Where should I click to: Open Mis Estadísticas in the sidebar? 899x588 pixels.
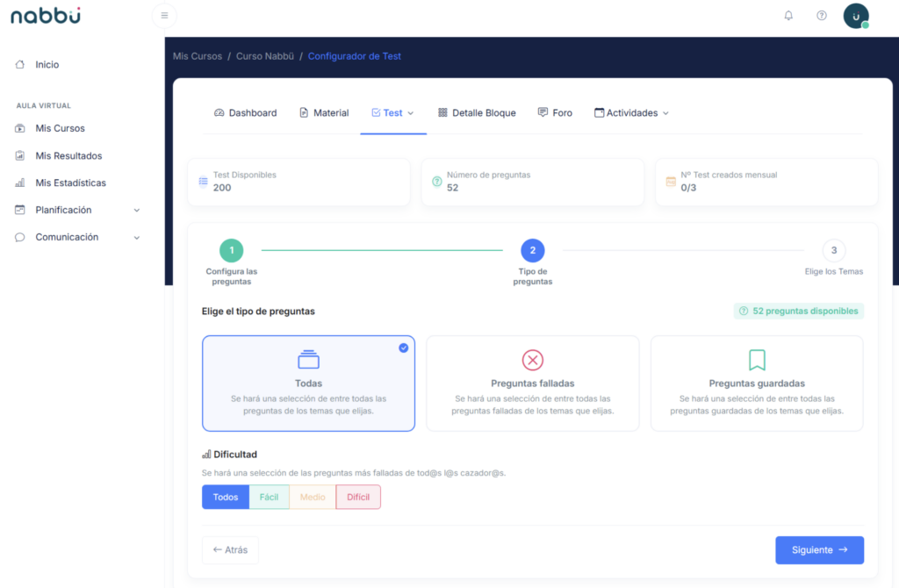pos(70,183)
